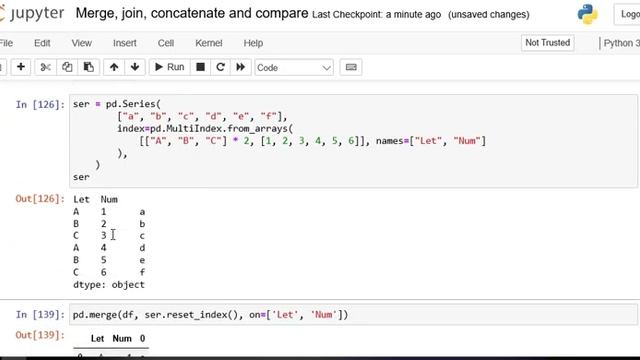Click the trailing 'ser' line in cell 126
This screenshot has width=640, height=360.
81,177
